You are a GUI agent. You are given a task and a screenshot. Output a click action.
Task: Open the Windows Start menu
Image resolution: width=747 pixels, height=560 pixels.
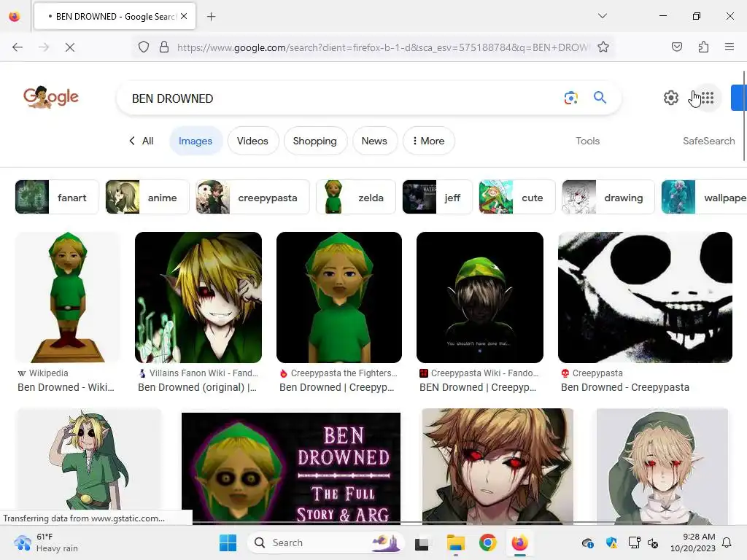pos(228,542)
